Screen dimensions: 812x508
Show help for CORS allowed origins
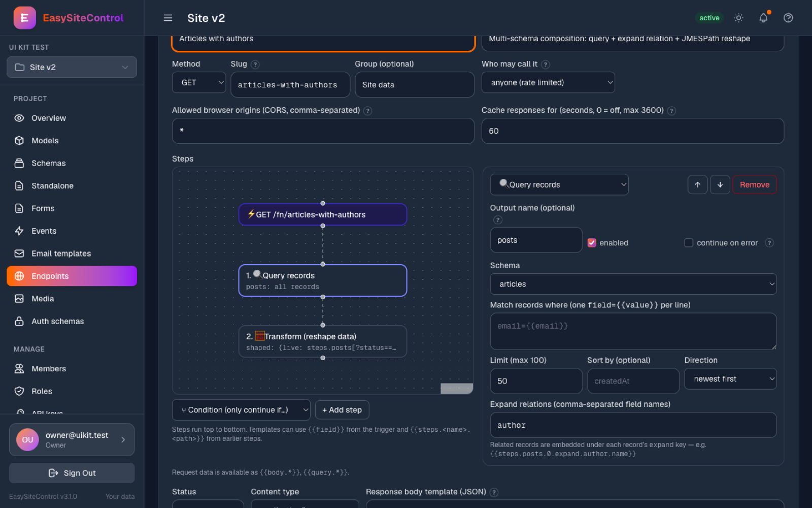[368, 111]
